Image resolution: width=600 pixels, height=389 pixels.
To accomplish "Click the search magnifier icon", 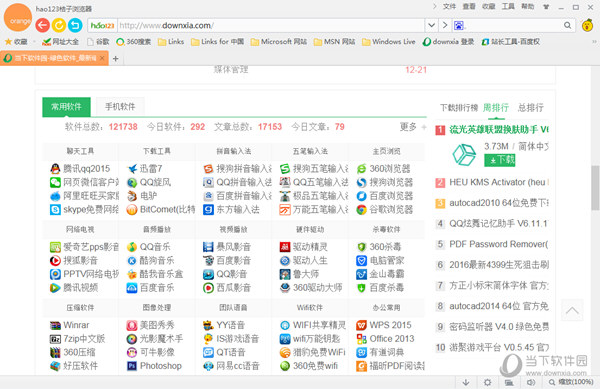I will 567,25.
